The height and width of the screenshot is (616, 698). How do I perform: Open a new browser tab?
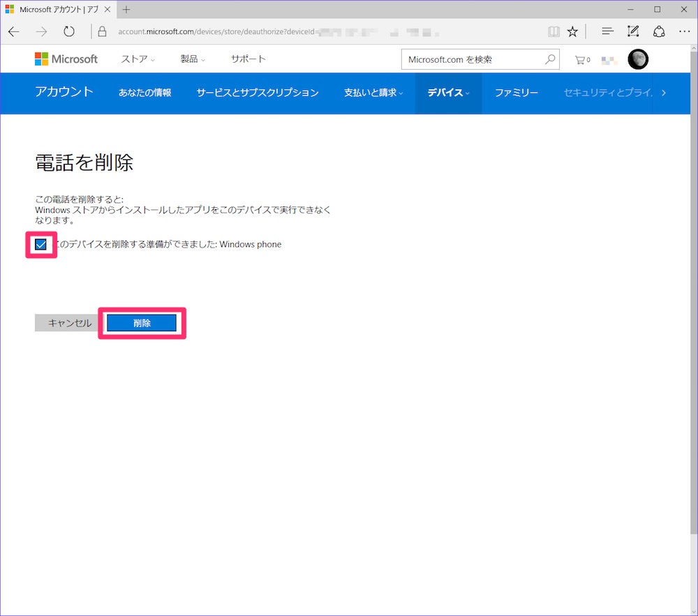click(126, 9)
